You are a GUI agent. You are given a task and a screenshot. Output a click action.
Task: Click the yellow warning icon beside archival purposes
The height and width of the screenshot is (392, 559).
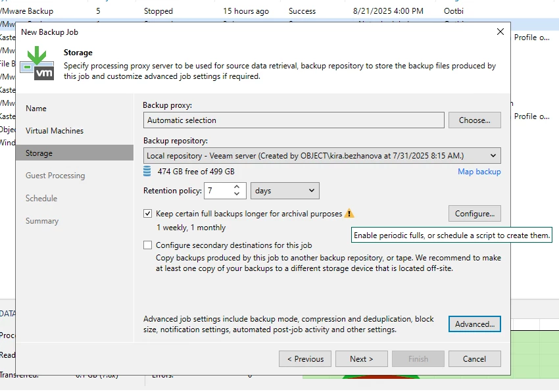coord(349,214)
